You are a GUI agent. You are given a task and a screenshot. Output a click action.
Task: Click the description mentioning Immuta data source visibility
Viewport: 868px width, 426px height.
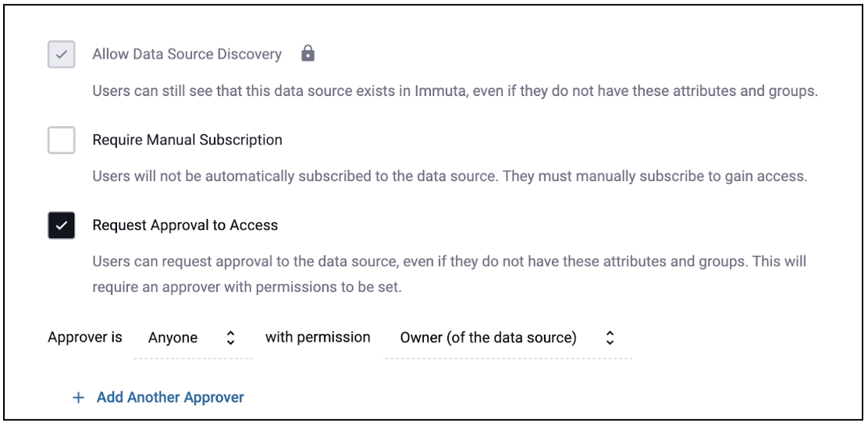(454, 91)
